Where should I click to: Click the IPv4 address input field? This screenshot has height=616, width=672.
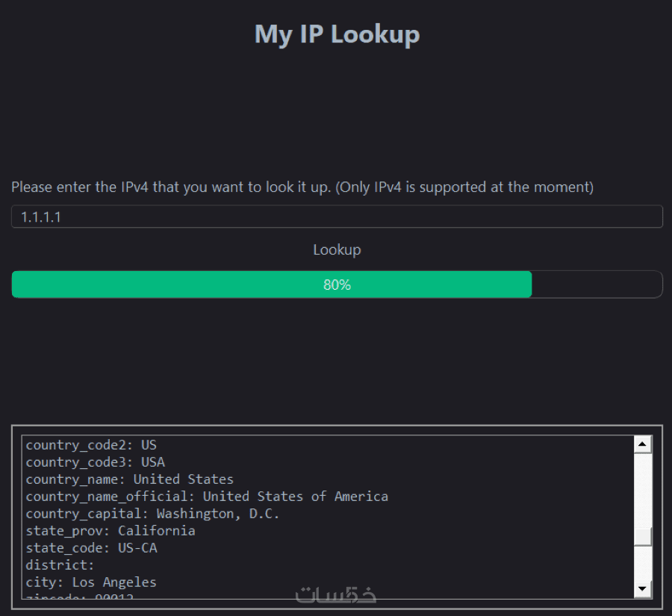pos(337,217)
